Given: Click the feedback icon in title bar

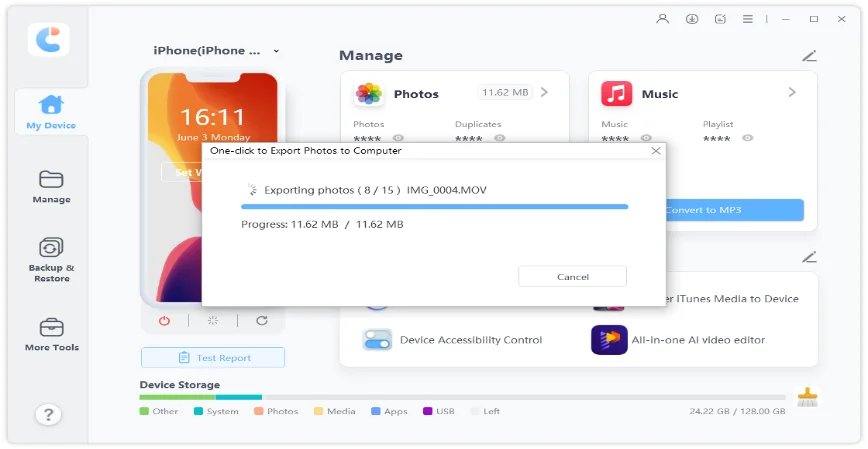Looking at the screenshot, I should 720,19.
